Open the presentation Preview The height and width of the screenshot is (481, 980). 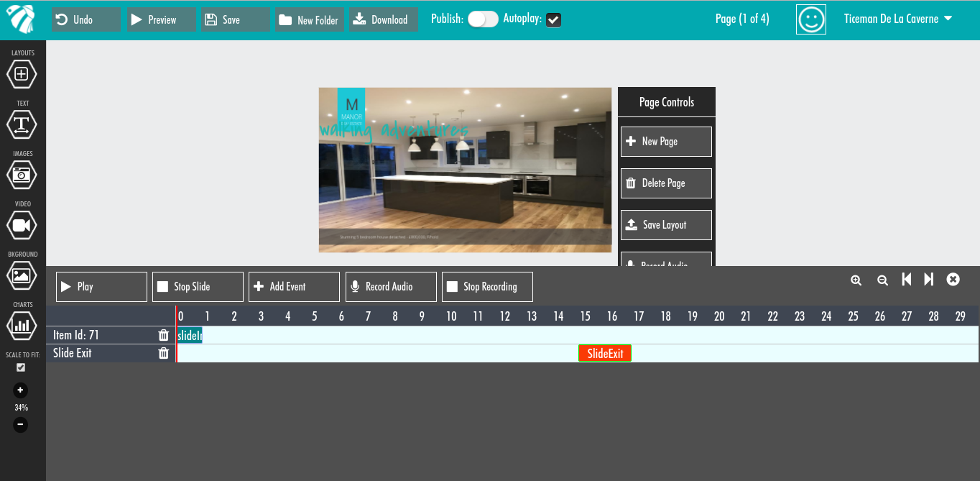point(162,19)
